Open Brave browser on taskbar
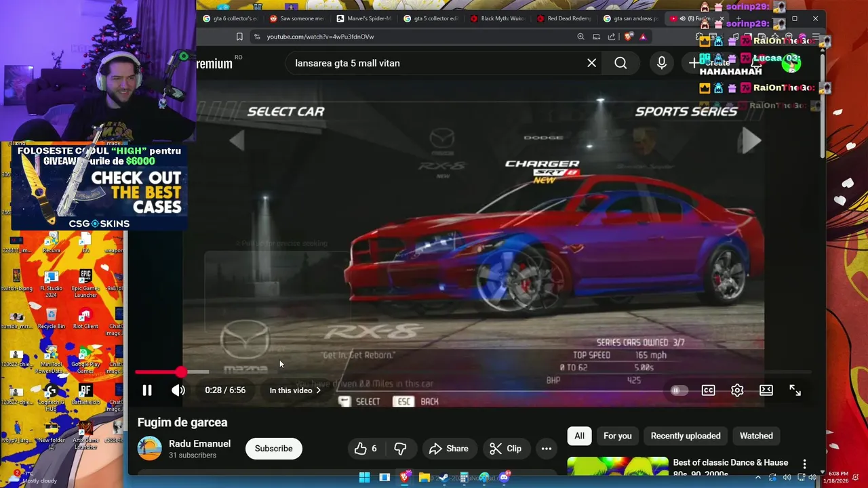The height and width of the screenshot is (488, 868). [404, 478]
